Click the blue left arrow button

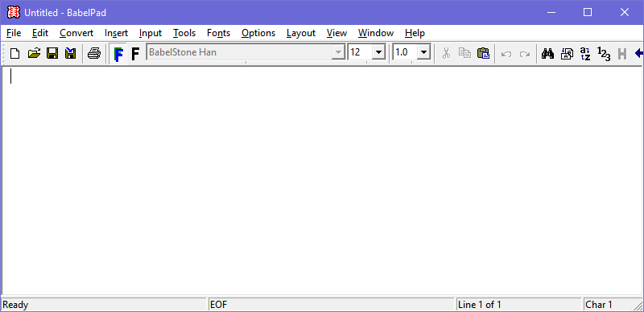(x=639, y=53)
